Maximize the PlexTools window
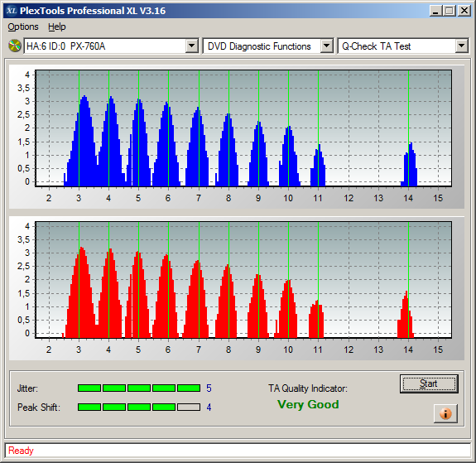Viewport: 476px width, 463px height. [450, 11]
